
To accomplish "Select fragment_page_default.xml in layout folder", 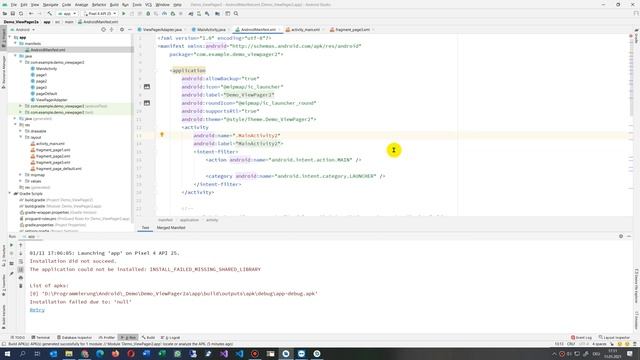I will pyautogui.click(x=58, y=169).
